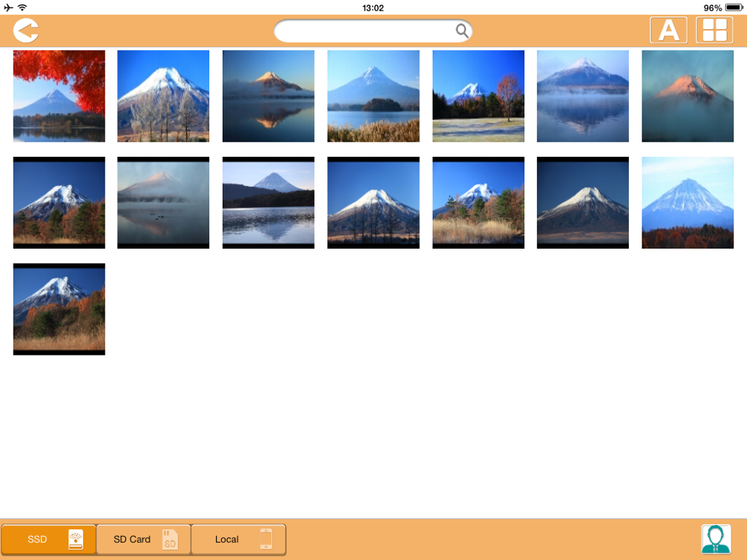
Task: Open photo with lone autumn tree on lawn
Action: [x=478, y=96]
